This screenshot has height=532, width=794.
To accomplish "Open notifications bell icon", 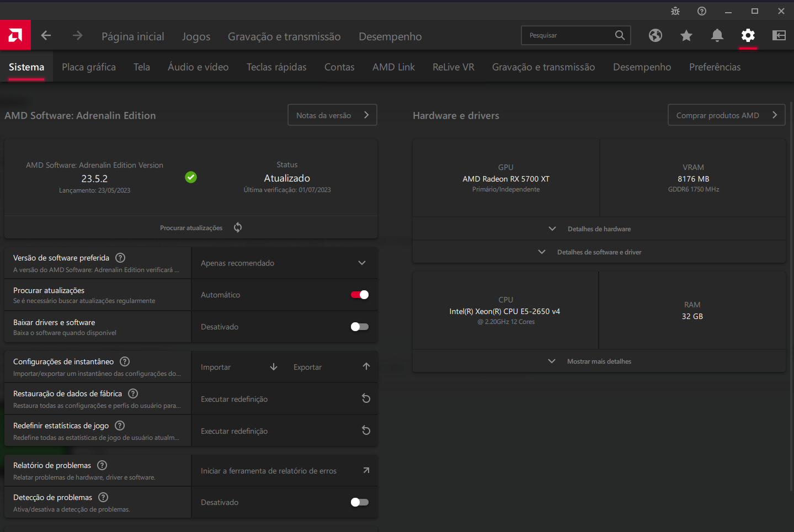I will (x=717, y=35).
